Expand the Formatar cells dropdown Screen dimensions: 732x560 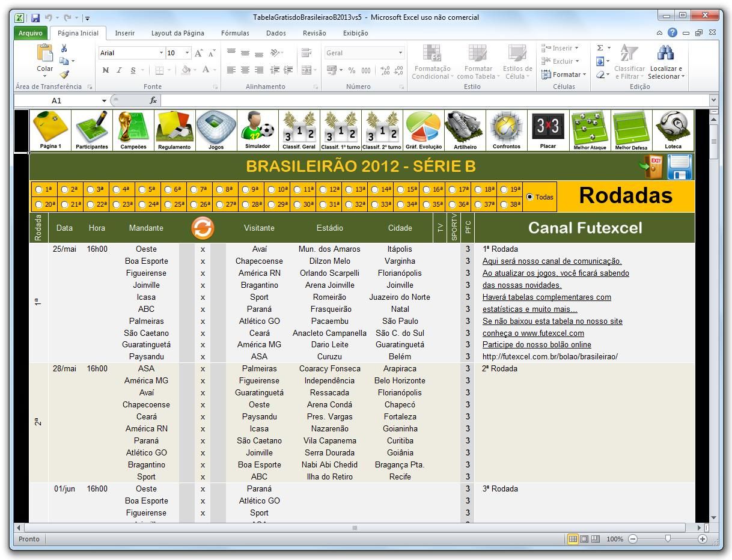[584, 75]
